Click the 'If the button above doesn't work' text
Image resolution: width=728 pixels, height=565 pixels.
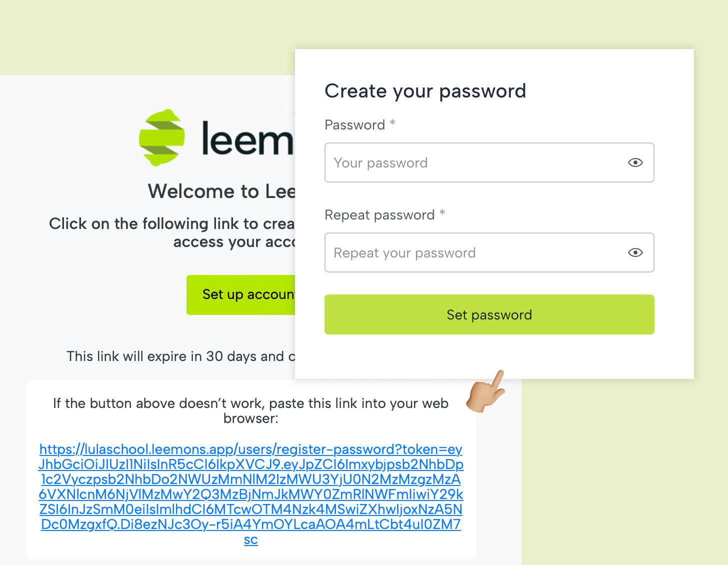click(251, 410)
